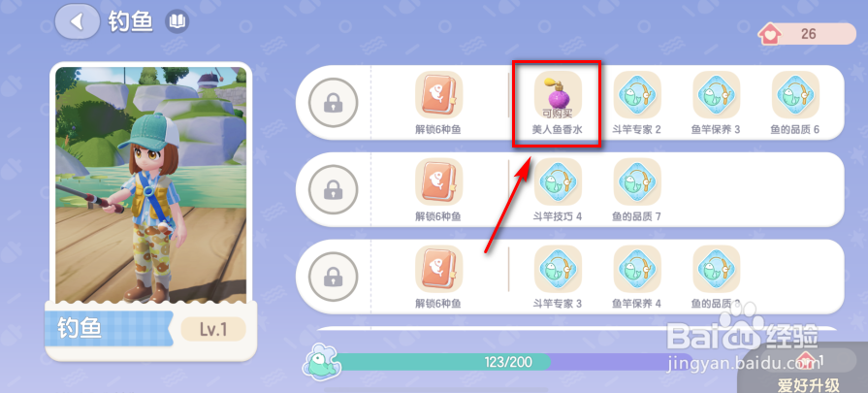The height and width of the screenshot is (393, 868).
Task: Open the first row's 解锁6种鱼 book
Action: click(x=439, y=95)
